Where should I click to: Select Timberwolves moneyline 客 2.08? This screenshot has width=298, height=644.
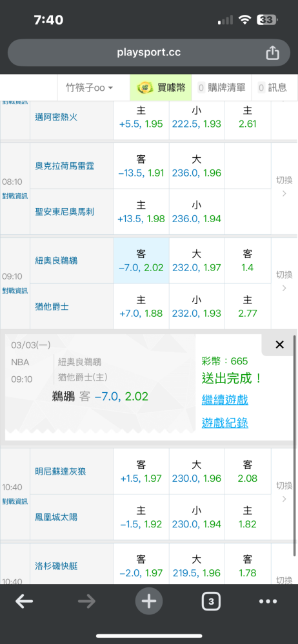(248, 471)
